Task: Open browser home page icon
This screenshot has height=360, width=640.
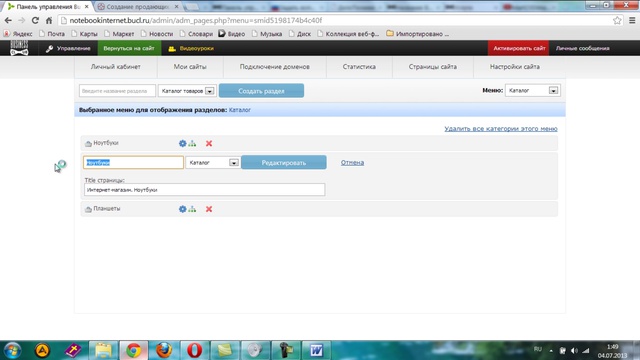Action: pos(49,20)
